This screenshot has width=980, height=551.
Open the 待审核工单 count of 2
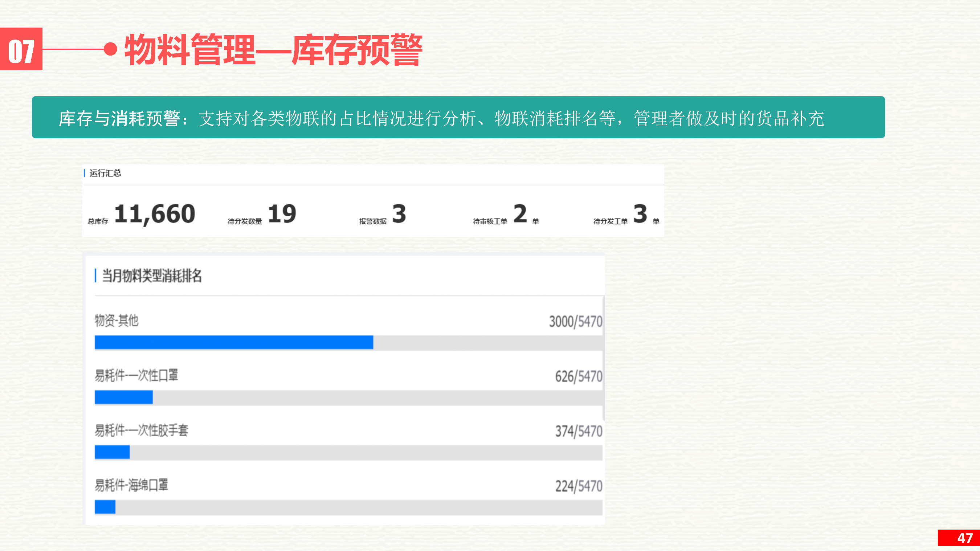click(520, 213)
